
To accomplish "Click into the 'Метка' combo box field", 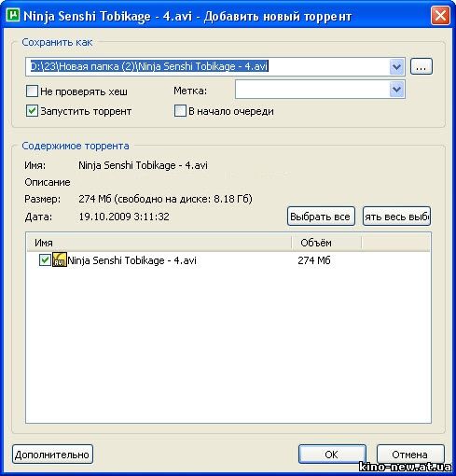I will pos(312,90).
